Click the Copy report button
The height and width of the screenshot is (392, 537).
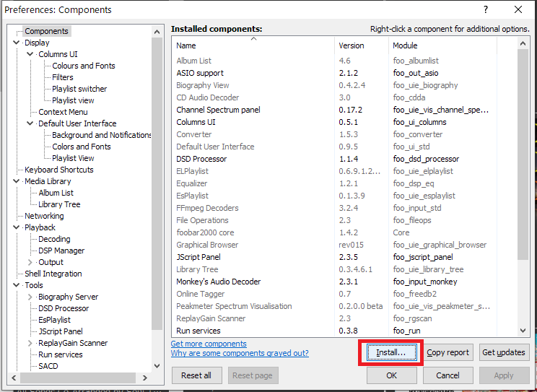click(448, 352)
